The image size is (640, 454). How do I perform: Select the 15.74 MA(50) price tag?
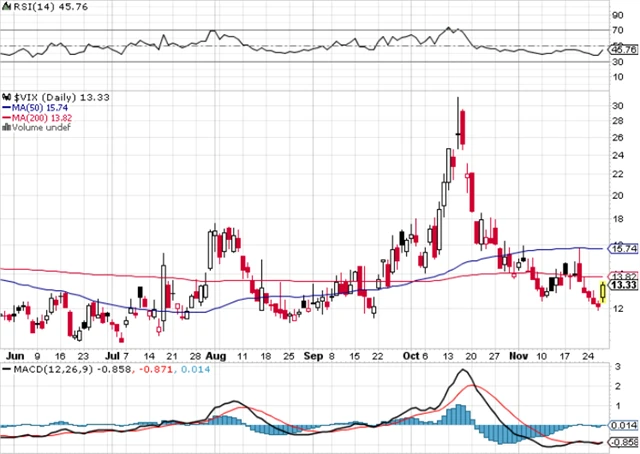[x=624, y=248]
